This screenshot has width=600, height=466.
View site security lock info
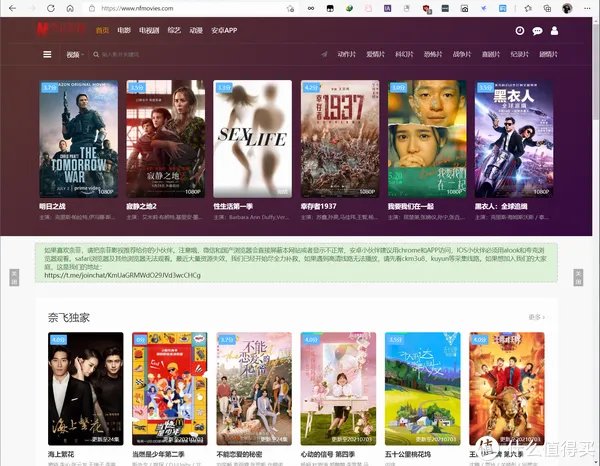[x=92, y=8]
